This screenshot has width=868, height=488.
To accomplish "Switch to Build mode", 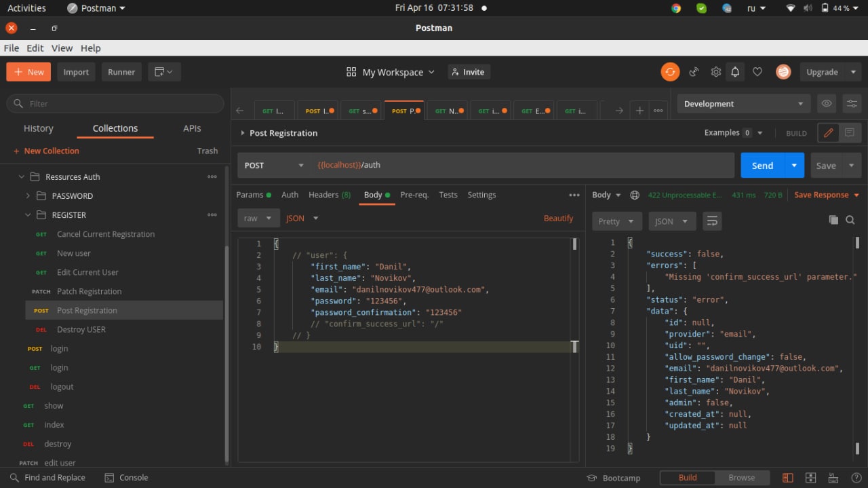I will coord(688,478).
